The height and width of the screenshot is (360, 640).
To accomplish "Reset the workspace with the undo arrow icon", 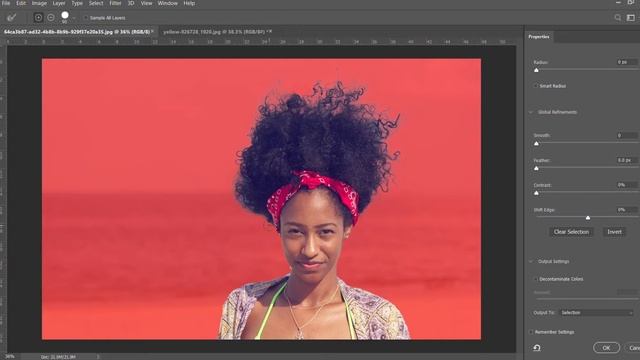I will [537, 348].
